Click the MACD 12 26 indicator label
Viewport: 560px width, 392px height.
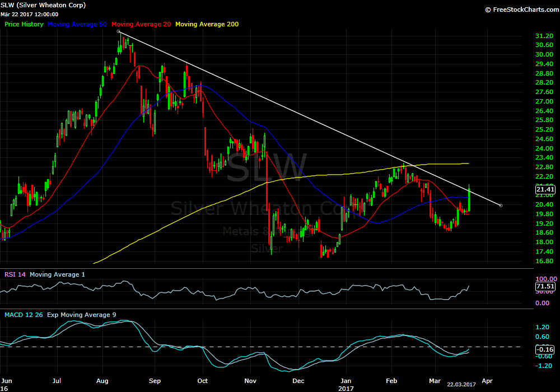pos(24,315)
